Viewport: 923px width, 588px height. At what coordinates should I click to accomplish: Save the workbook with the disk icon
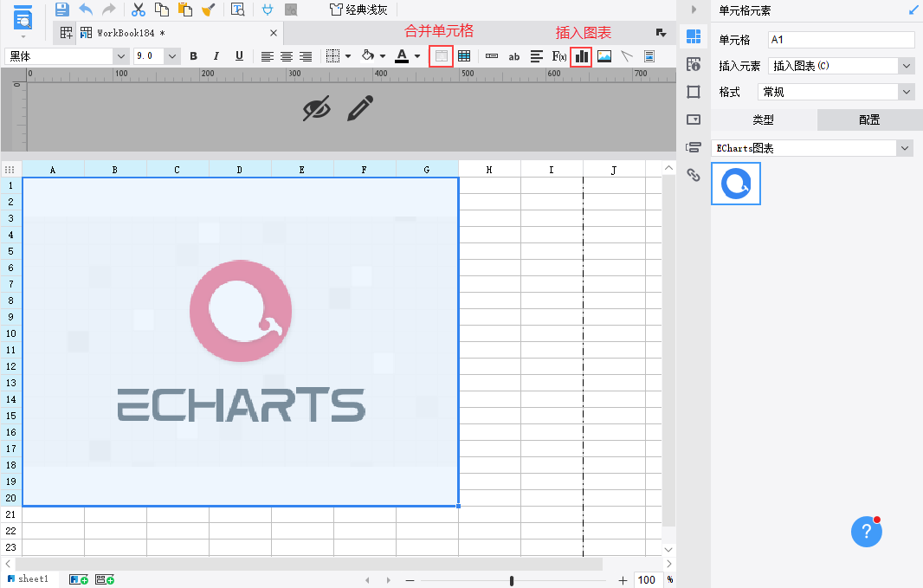[x=61, y=10]
